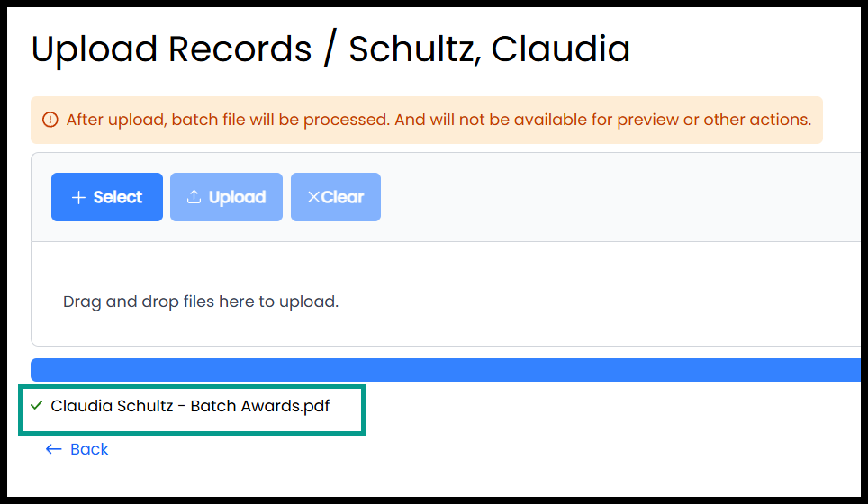Click the green checkmark beside uploaded file

point(37,406)
